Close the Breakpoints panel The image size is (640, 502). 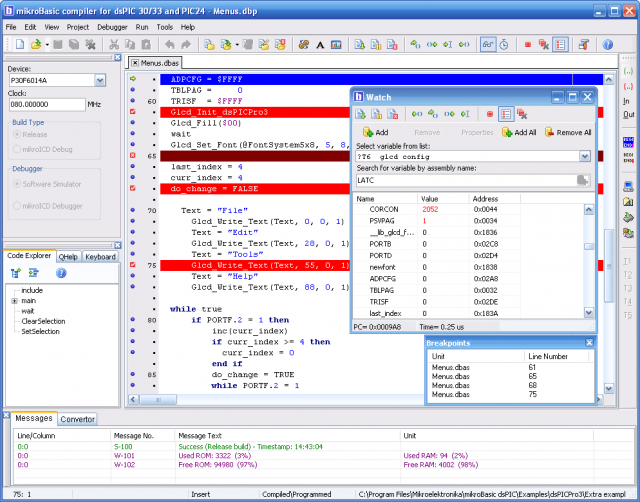pyautogui.click(x=589, y=342)
